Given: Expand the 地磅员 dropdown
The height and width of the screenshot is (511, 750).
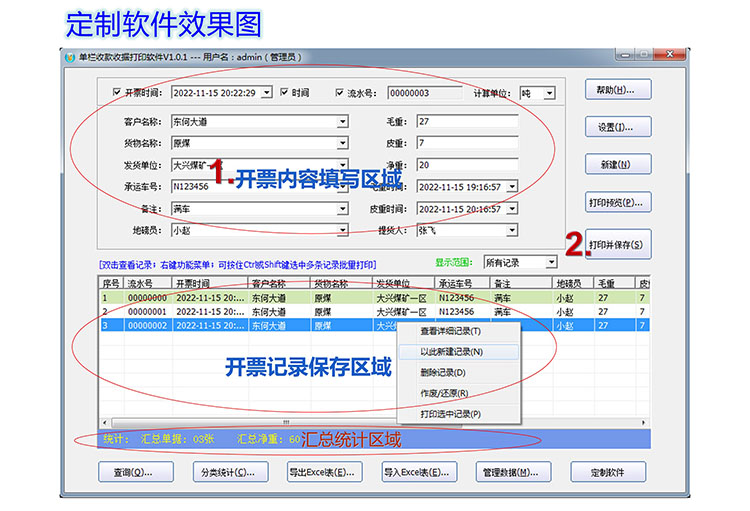Looking at the screenshot, I should tap(342, 231).
